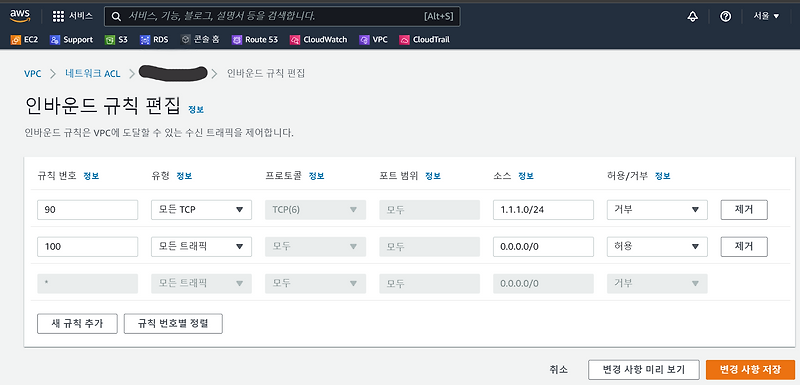Screen dimensions: 800x385
Task: Open the Support bookmark shortcut
Action: pyautogui.click(x=71, y=39)
